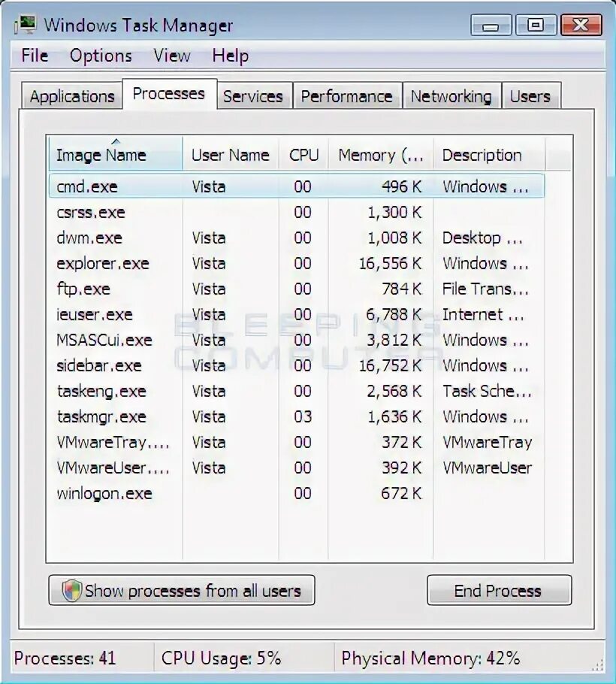This screenshot has height=684, width=616.
Task: Select the VMwareTray process name
Action: (113, 442)
